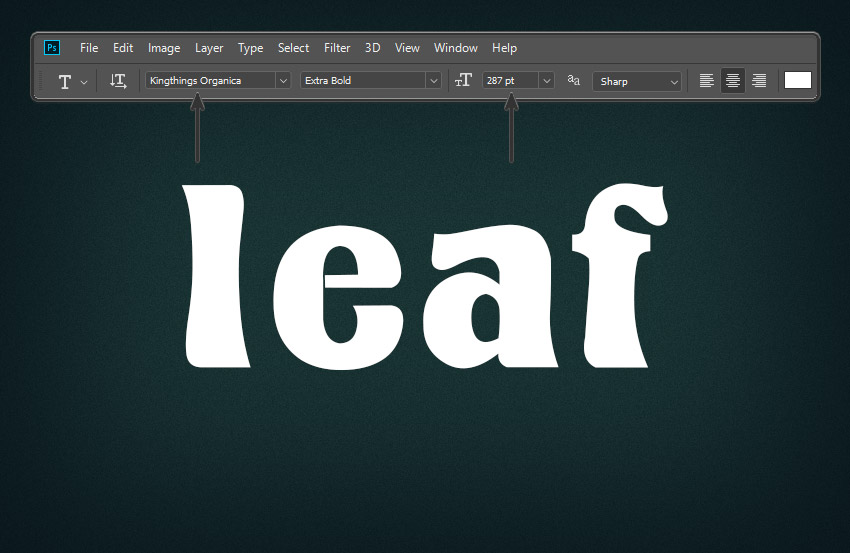Screen dimensions: 850x553
Task: Click the font size TT icon
Action: tap(463, 81)
